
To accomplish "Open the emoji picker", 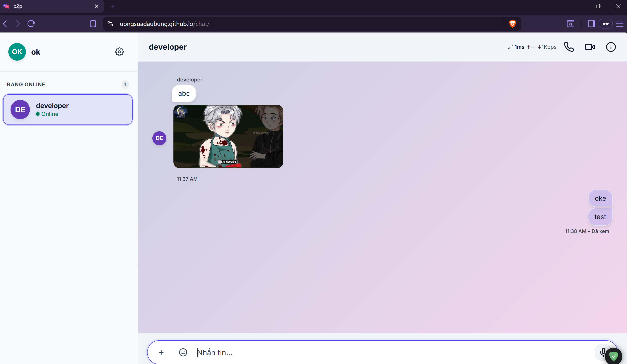I will pyautogui.click(x=183, y=352).
